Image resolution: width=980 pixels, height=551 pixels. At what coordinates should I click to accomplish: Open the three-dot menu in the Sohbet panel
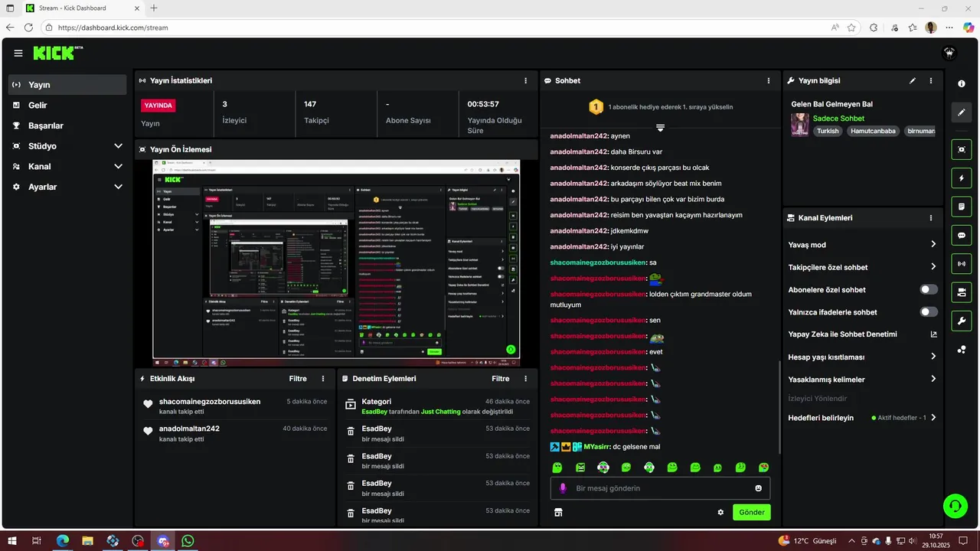[769, 80]
